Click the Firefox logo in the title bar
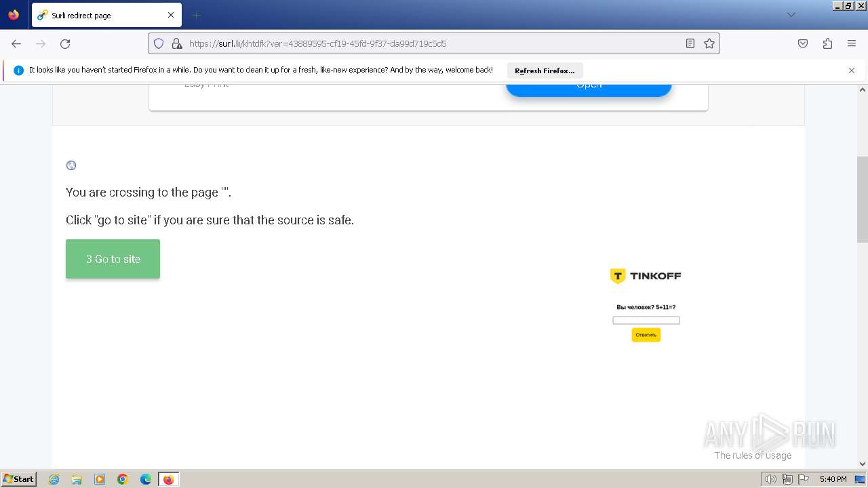Screen dimensions: 868x488 point(14,14)
